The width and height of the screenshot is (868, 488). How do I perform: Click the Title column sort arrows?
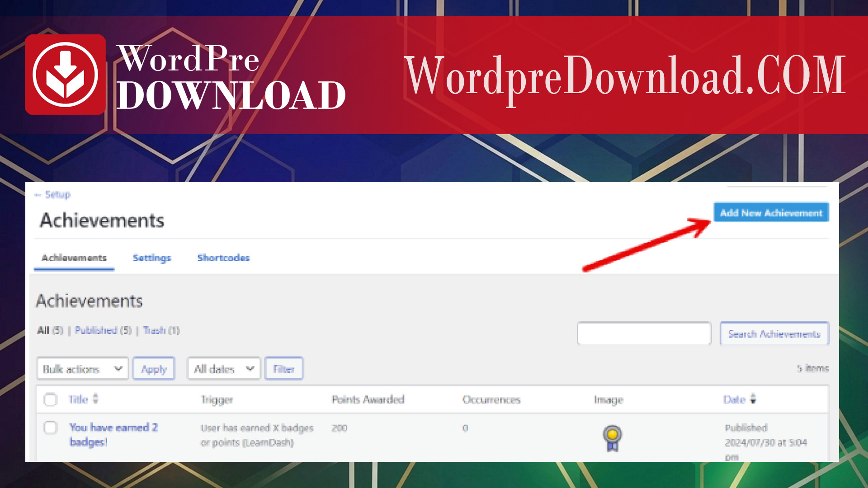pos(95,399)
